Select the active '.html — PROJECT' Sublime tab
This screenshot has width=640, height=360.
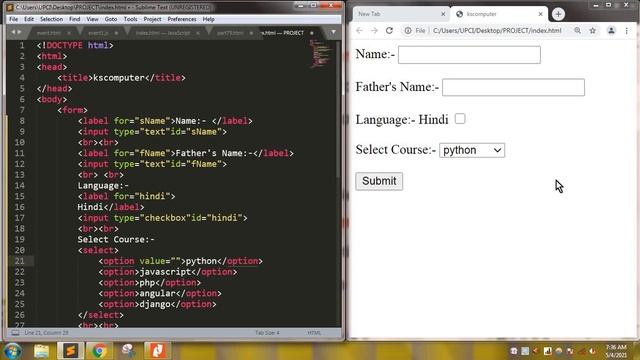286,33
